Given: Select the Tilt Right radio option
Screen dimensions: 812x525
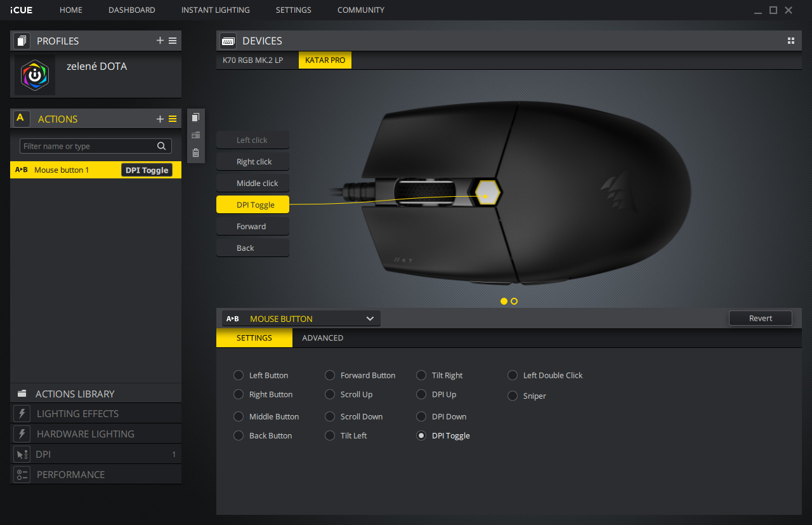Looking at the screenshot, I should click(x=421, y=375).
